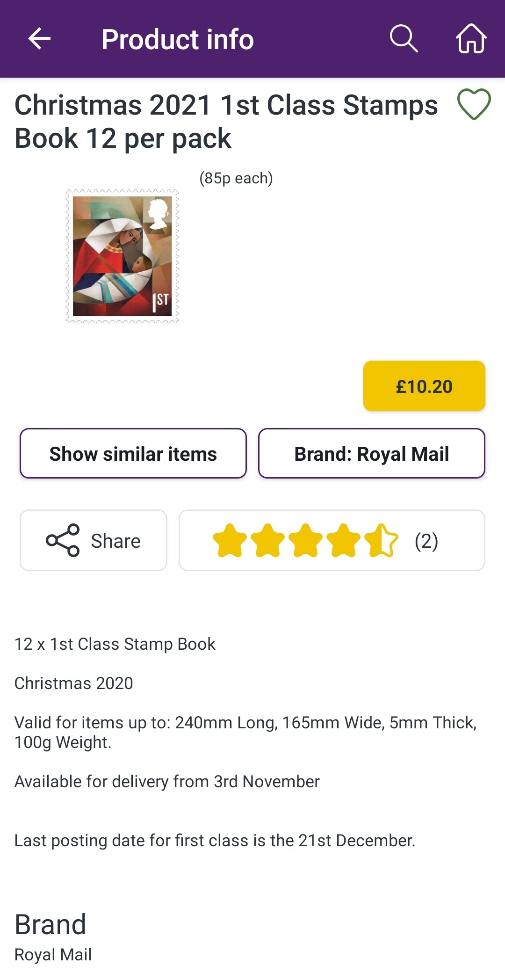Go to the home screen via house icon
The image size is (505, 980).
pyautogui.click(x=471, y=38)
